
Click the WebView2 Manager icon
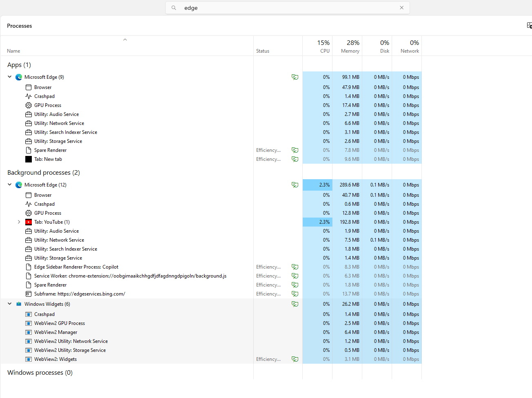pyautogui.click(x=29, y=332)
